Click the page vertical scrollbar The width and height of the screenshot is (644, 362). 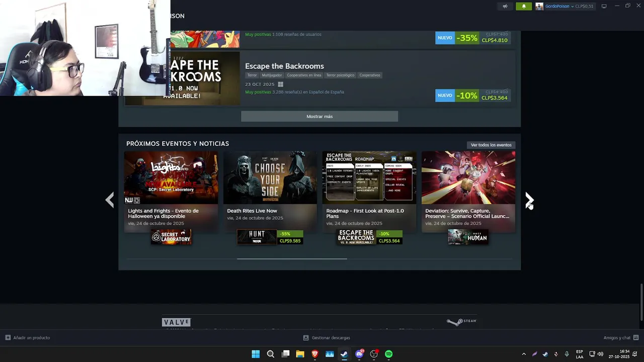click(641, 302)
